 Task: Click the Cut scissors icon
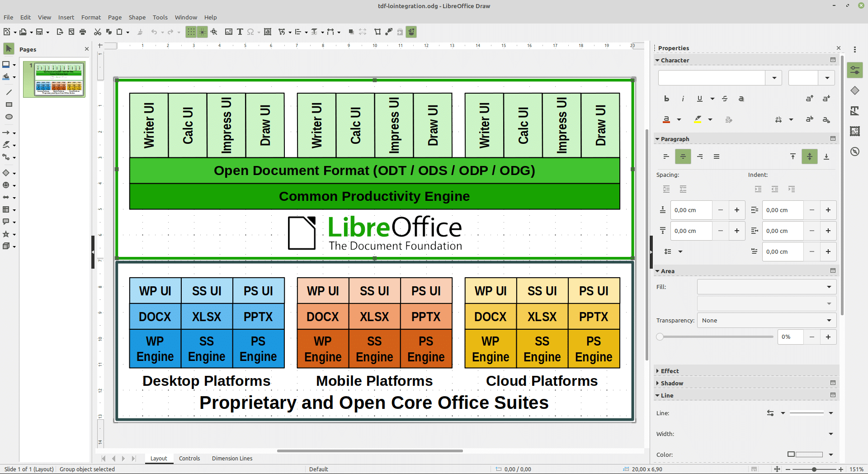click(x=97, y=32)
